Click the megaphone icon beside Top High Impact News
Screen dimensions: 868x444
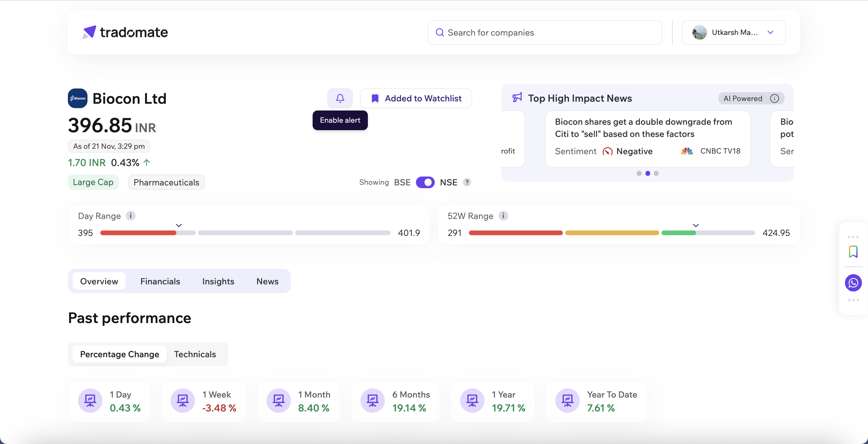[x=517, y=98]
